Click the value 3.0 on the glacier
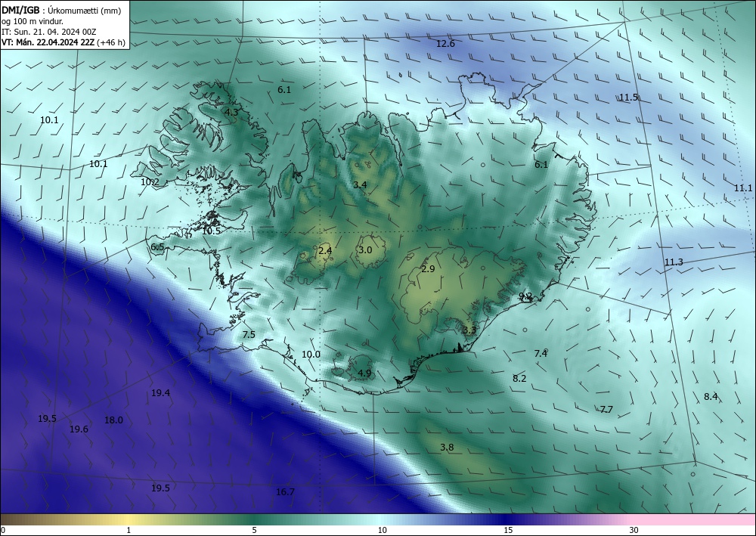This screenshot has height=536, width=756. [x=365, y=249]
